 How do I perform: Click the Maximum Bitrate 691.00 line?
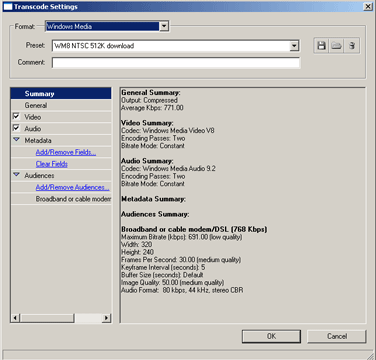click(182, 237)
